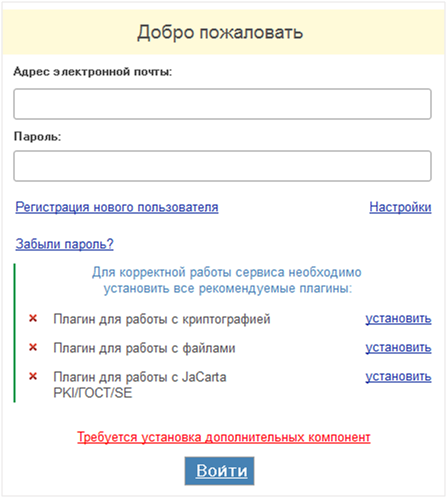
Task: Click the Забыли пароль? link
Action: [64, 244]
